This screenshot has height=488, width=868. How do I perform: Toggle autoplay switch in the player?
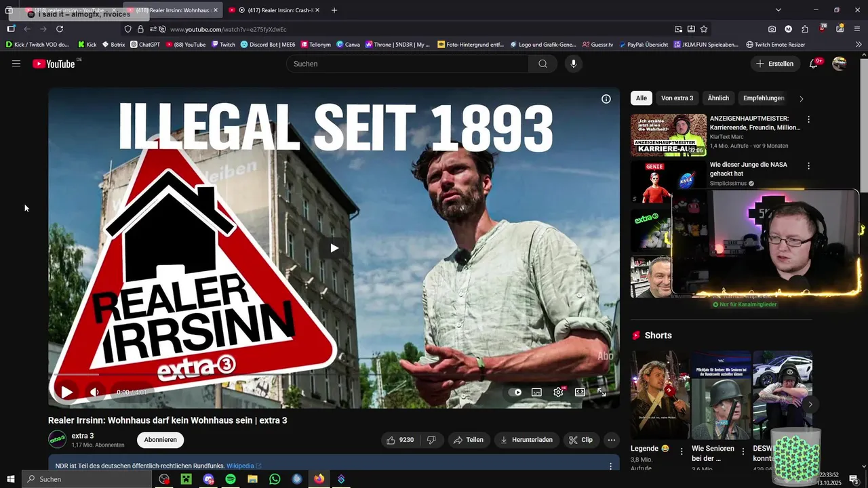click(515, 392)
